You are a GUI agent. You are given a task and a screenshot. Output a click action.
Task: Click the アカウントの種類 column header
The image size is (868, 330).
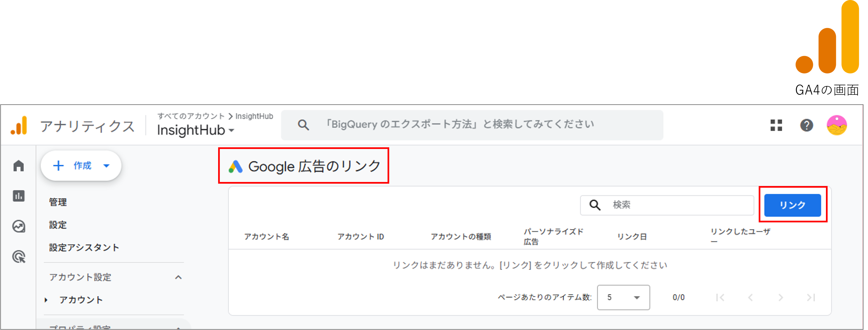pos(461,237)
